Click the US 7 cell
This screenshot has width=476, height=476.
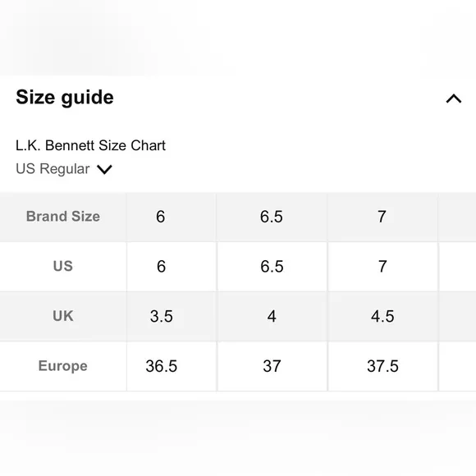coord(382,267)
